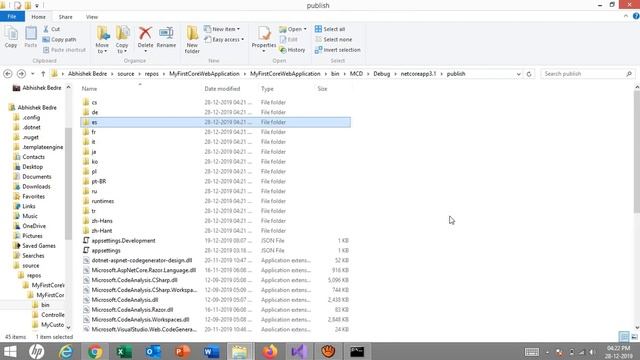Click Invert selection

pyautogui.click(x=338, y=50)
